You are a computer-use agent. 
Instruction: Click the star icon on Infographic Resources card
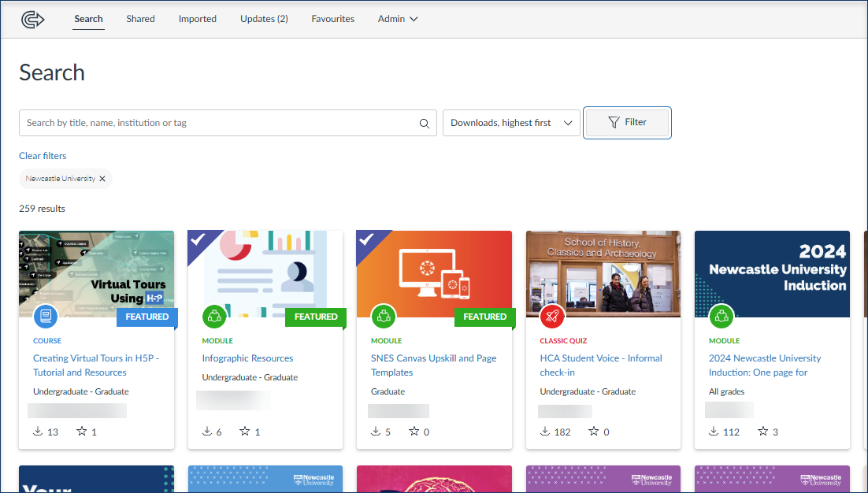tap(245, 431)
